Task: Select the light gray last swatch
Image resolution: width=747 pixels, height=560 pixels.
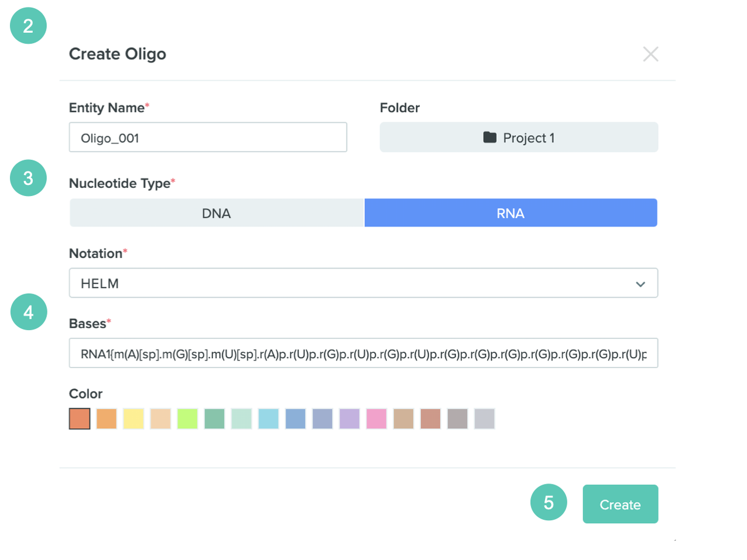Action: (x=485, y=419)
